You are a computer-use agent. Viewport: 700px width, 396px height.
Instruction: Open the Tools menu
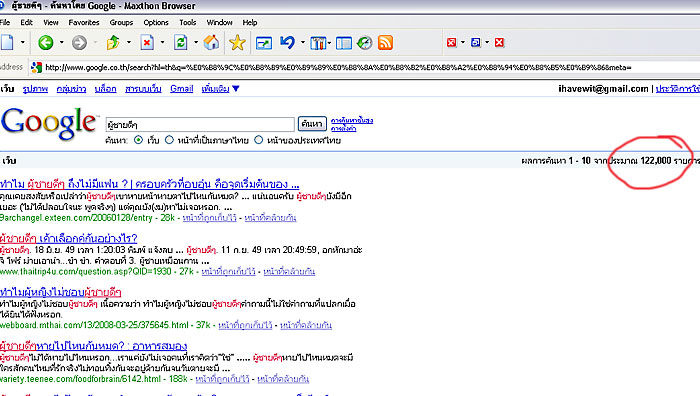pyautogui.click(x=188, y=22)
